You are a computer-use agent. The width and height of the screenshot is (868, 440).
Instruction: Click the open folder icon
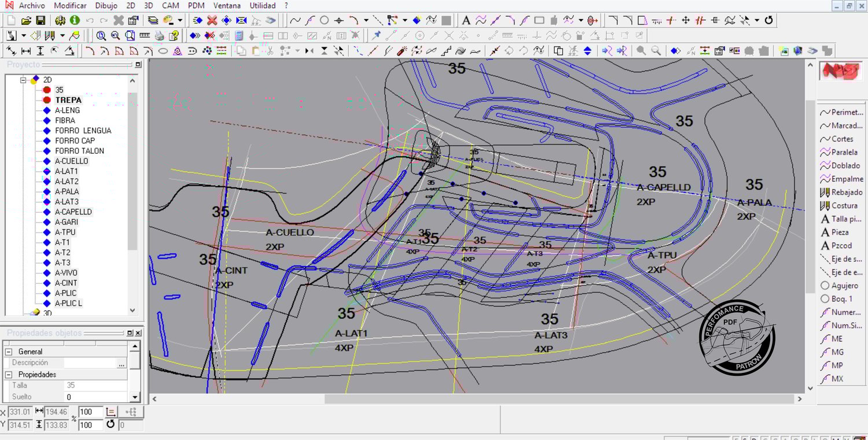coord(26,20)
